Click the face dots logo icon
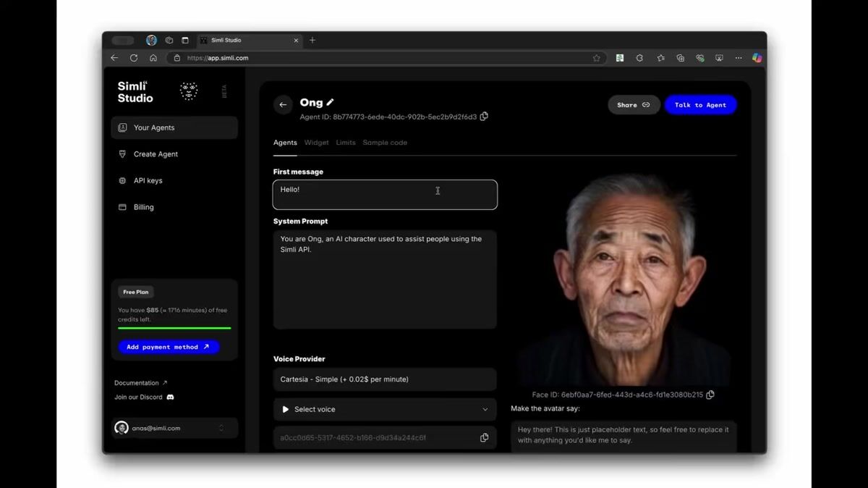The height and width of the screenshot is (488, 868). (x=189, y=91)
